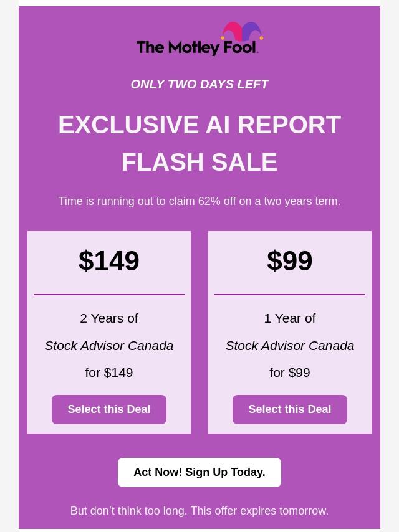Click the "offer expires tomorrow" footer text
This screenshot has width=399, height=532.
[x=199, y=511]
